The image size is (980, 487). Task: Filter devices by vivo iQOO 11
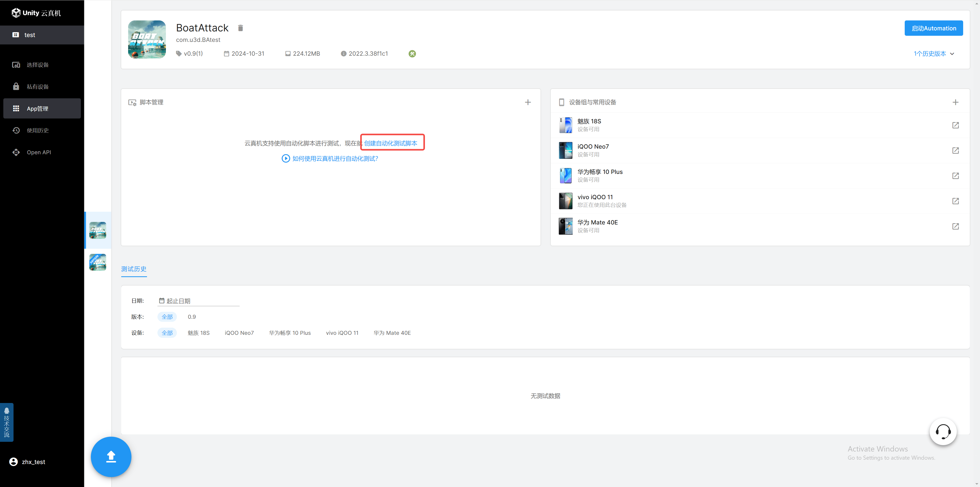pyautogui.click(x=342, y=333)
